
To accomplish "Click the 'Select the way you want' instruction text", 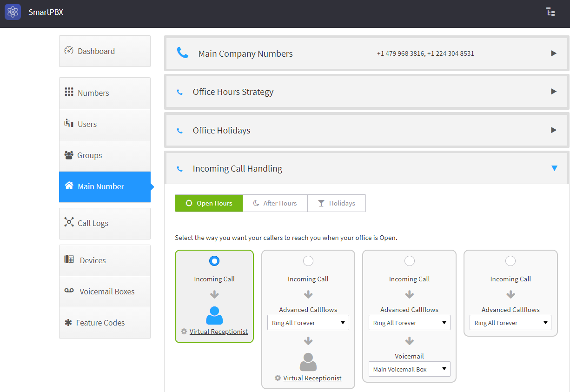I will [286, 238].
